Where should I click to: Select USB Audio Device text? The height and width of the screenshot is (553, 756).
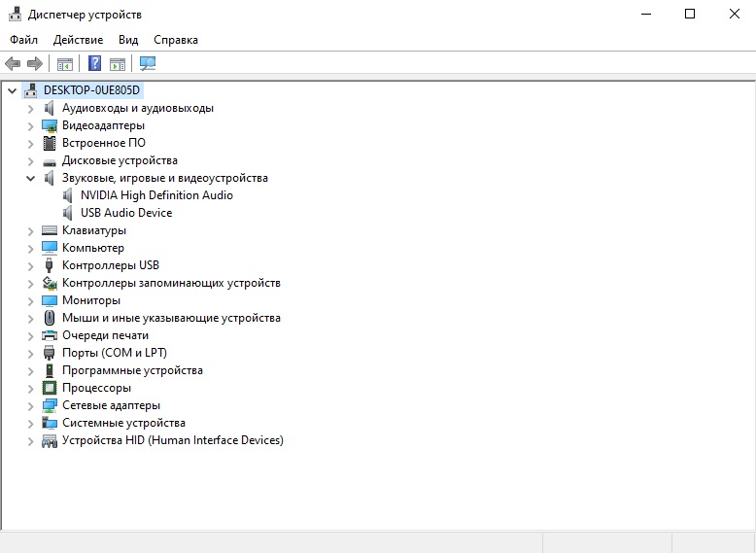pos(126,213)
